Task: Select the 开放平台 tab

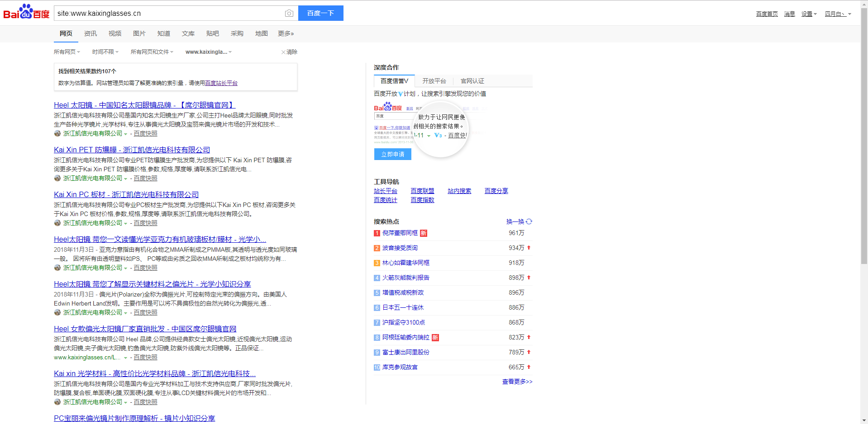Action: (434, 81)
